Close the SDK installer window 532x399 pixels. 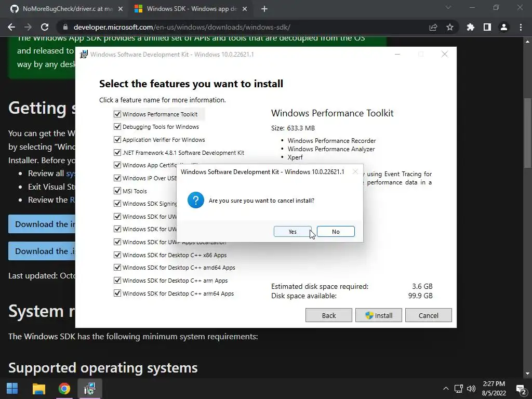pyautogui.click(x=445, y=54)
